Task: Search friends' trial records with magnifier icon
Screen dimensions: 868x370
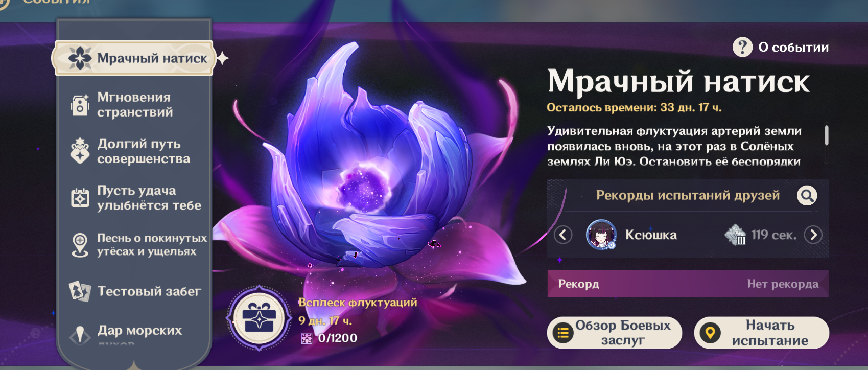Action: [x=807, y=196]
